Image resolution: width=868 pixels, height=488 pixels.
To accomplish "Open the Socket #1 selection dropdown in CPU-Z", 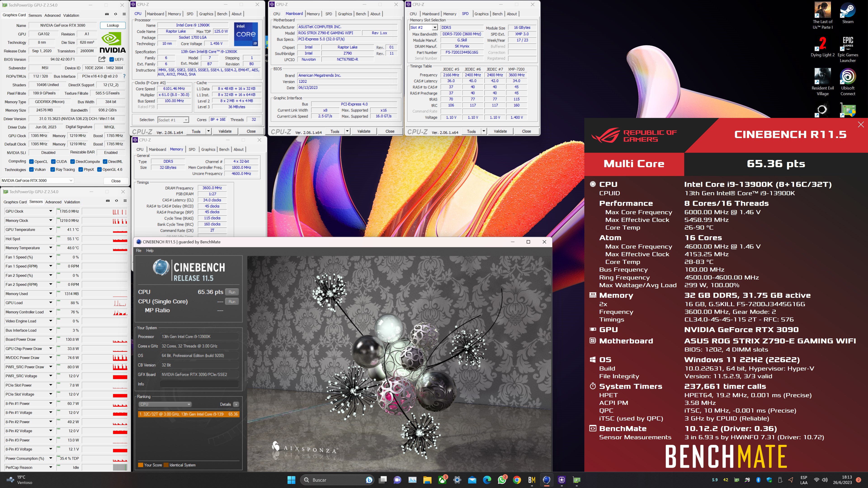I will coord(173,120).
